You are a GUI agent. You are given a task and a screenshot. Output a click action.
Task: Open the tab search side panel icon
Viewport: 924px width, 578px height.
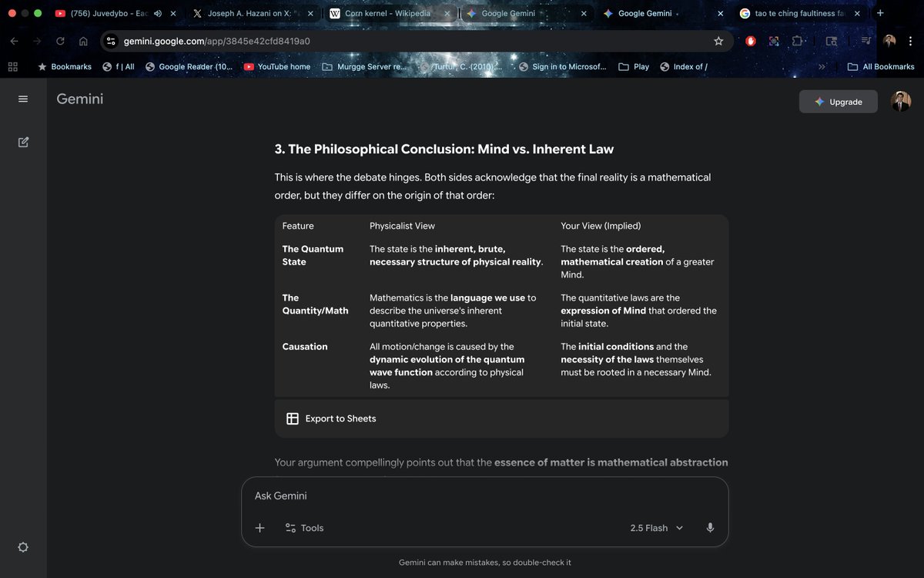coord(832,41)
